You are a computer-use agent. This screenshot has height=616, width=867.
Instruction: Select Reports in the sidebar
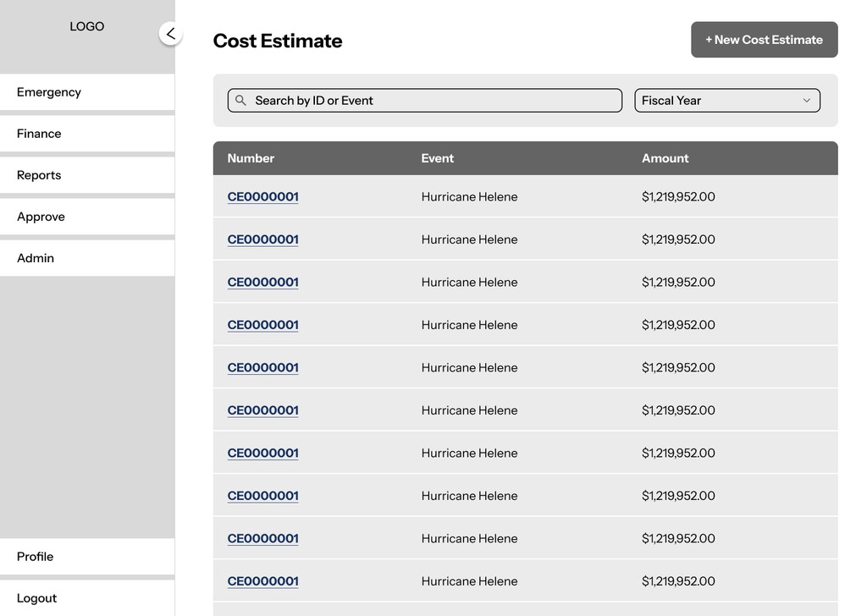click(x=87, y=175)
